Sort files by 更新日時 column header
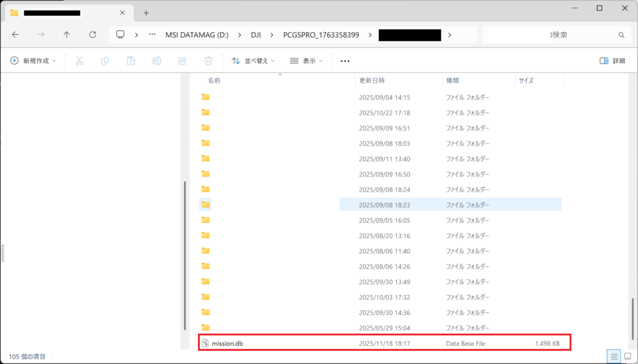This screenshot has height=364, width=638. click(372, 81)
